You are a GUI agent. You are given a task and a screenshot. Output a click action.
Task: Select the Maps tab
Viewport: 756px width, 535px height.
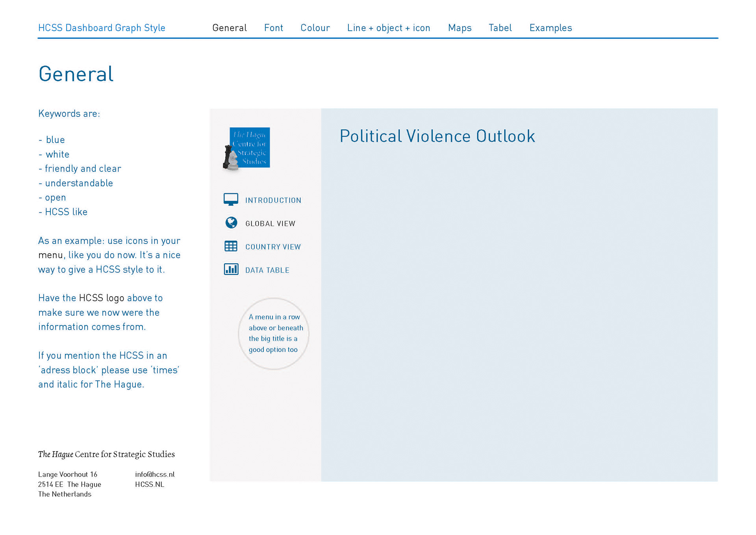(x=460, y=28)
